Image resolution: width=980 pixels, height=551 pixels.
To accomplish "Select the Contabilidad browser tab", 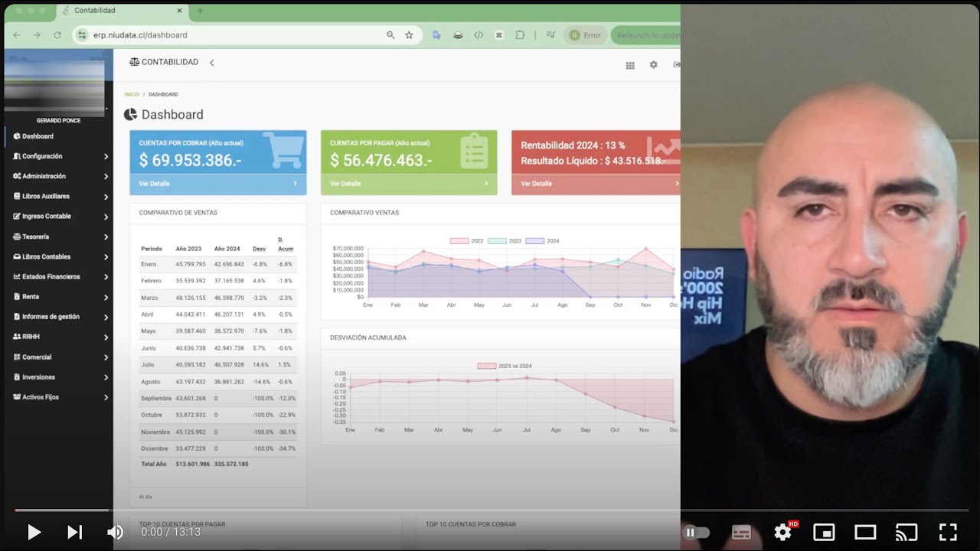I will coord(122,11).
